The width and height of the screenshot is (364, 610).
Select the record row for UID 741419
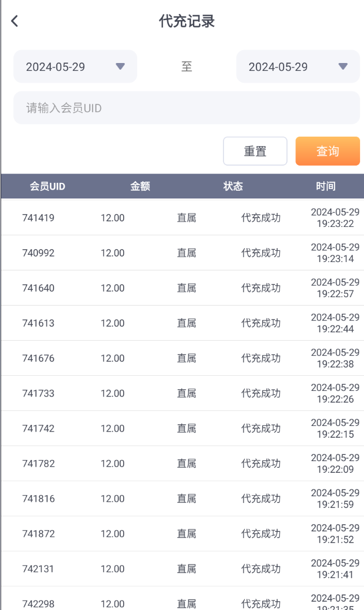182,218
